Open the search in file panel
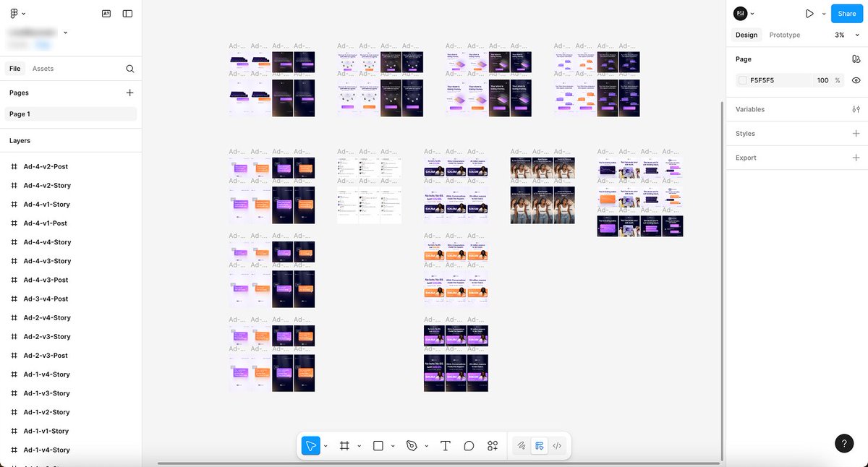This screenshot has height=467, width=868. 130,68
